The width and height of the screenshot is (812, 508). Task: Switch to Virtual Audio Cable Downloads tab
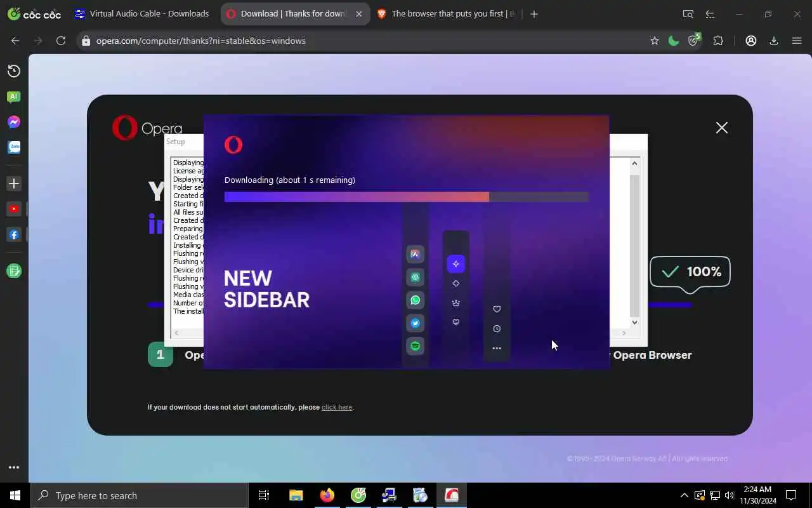143,14
